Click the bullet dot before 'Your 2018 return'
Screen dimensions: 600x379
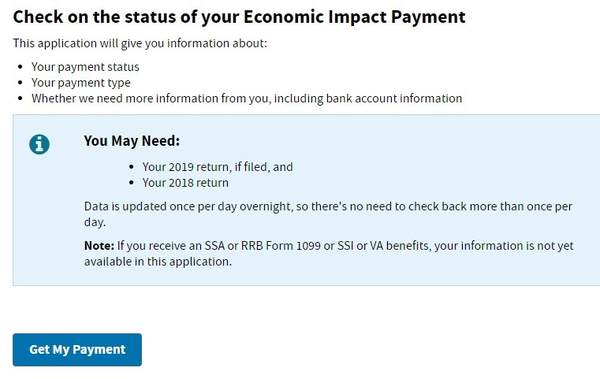point(132,183)
